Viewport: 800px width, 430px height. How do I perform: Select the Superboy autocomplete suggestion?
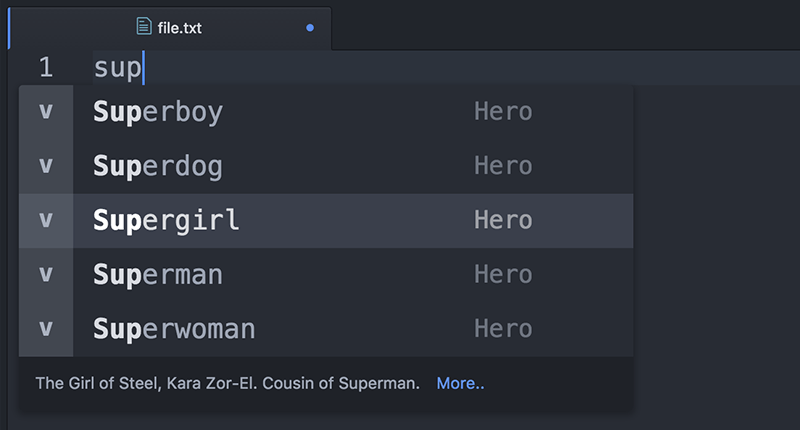[x=326, y=112]
